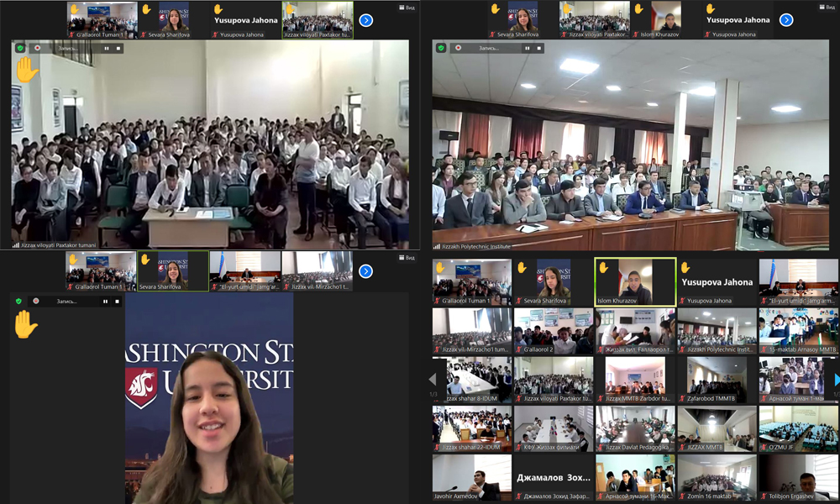Go to next gallery page with blue arrow
The image size is (840, 504).
tap(836, 380)
